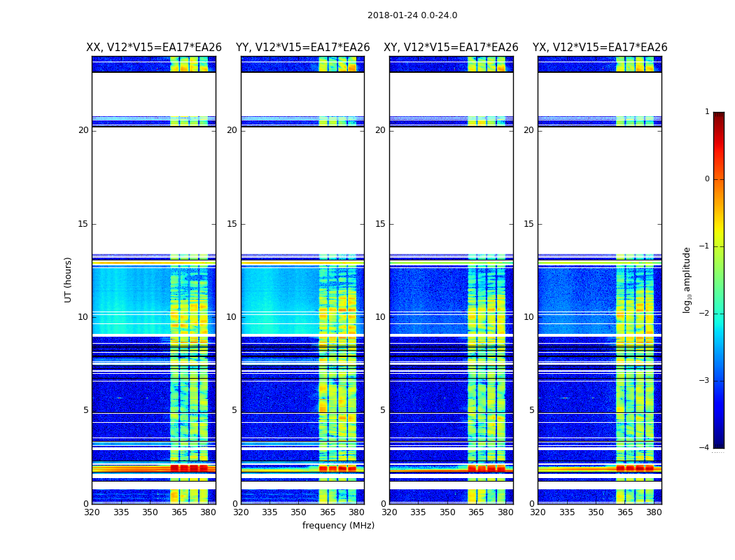The height and width of the screenshot is (560, 735).
Task: Click the XX polarization subplot title
Action: click(x=154, y=48)
